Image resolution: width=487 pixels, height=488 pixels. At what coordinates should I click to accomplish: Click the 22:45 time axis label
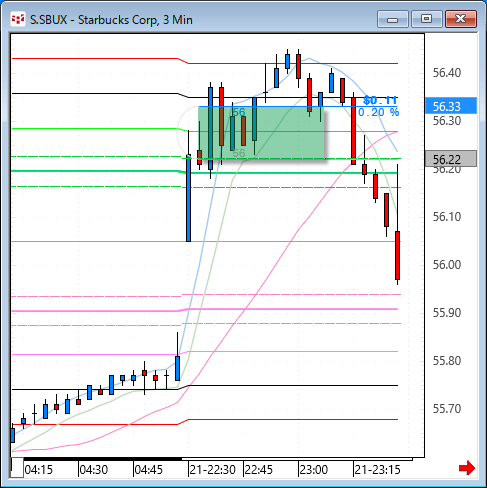259,470
